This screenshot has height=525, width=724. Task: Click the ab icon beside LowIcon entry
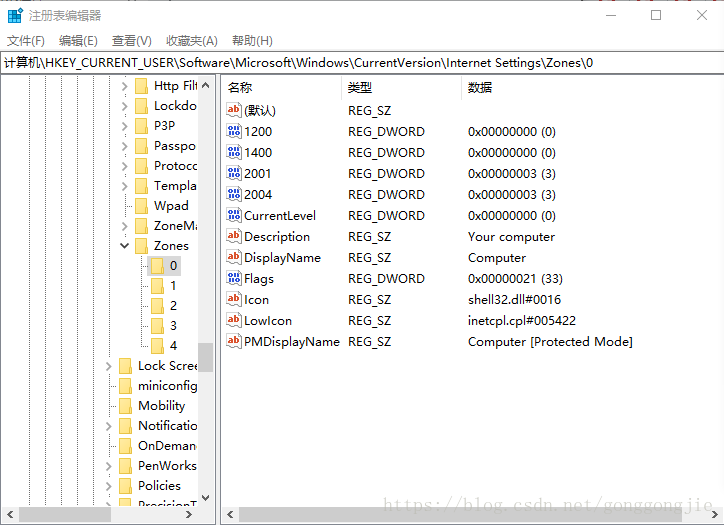[x=234, y=320]
